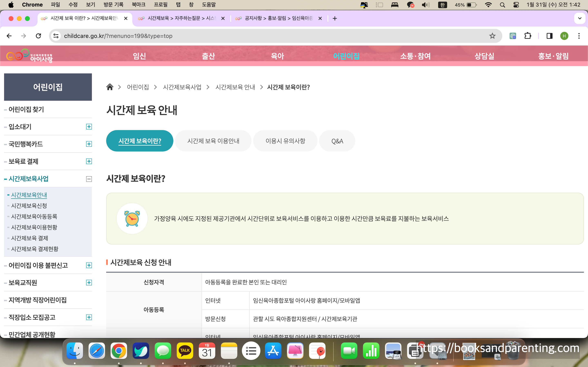This screenshot has height=367, width=588.
Task: Open site information icon in address bar
Action: (x=56, y=36)
